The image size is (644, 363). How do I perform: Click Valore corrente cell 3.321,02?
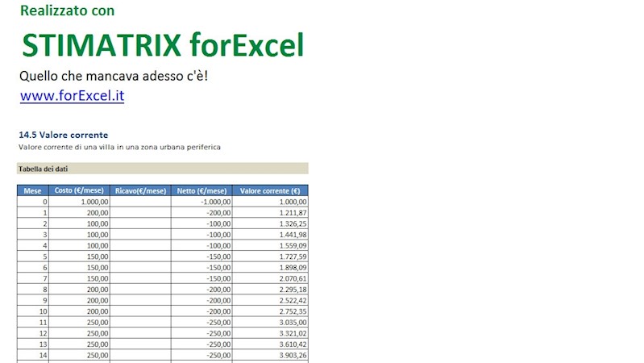point(270,333)
